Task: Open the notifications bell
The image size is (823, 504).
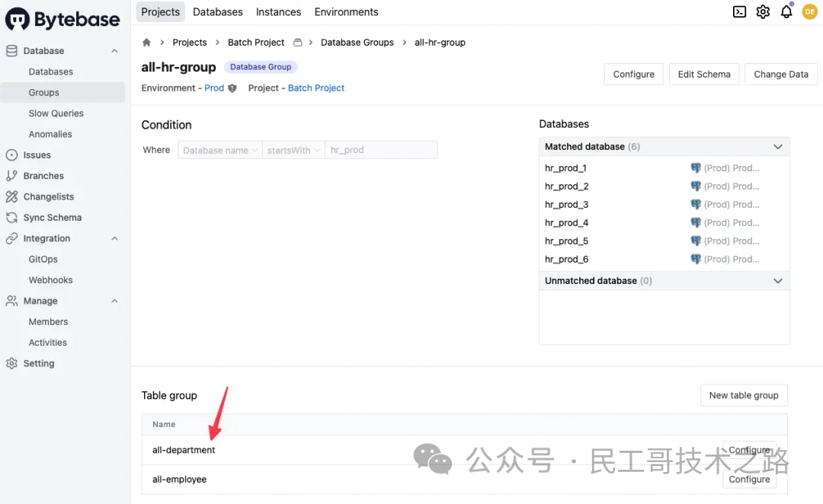Action: (x=786, y=11)
